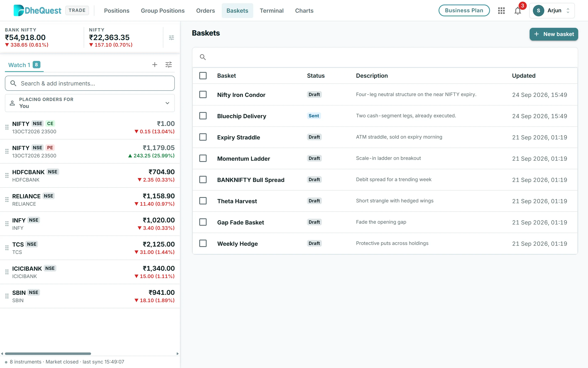Viewport: 588px width, 368px height.
Task: Open the Terminal tab
Action: pyautogui.click(x=271, y=10)
